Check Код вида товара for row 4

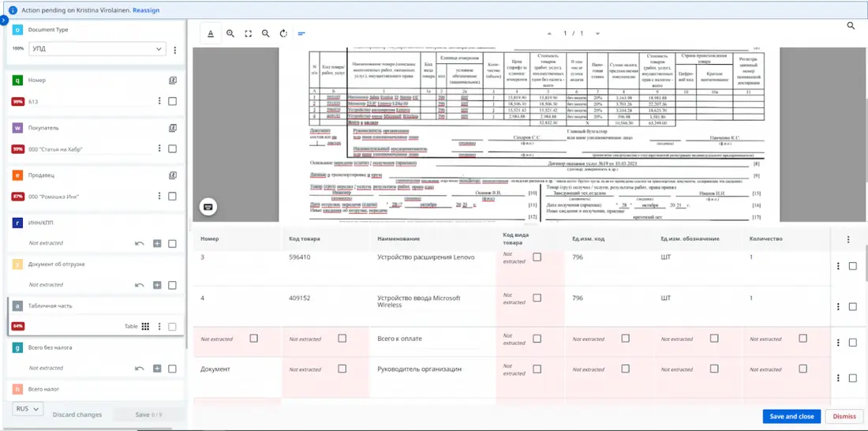pos(537,298)
